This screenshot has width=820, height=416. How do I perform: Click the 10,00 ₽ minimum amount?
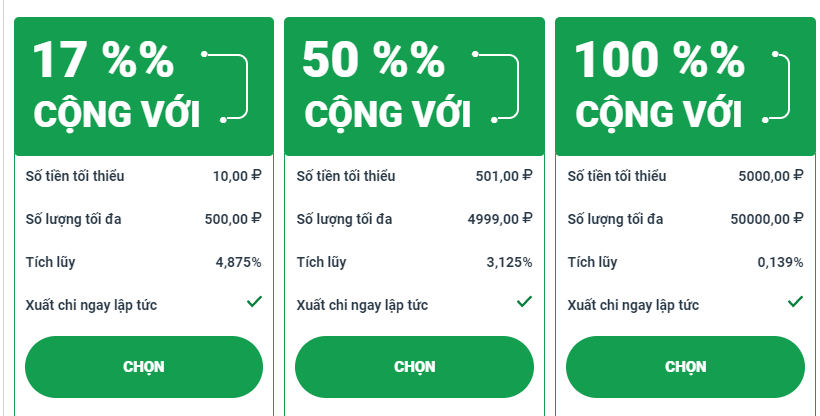(237, 176)
